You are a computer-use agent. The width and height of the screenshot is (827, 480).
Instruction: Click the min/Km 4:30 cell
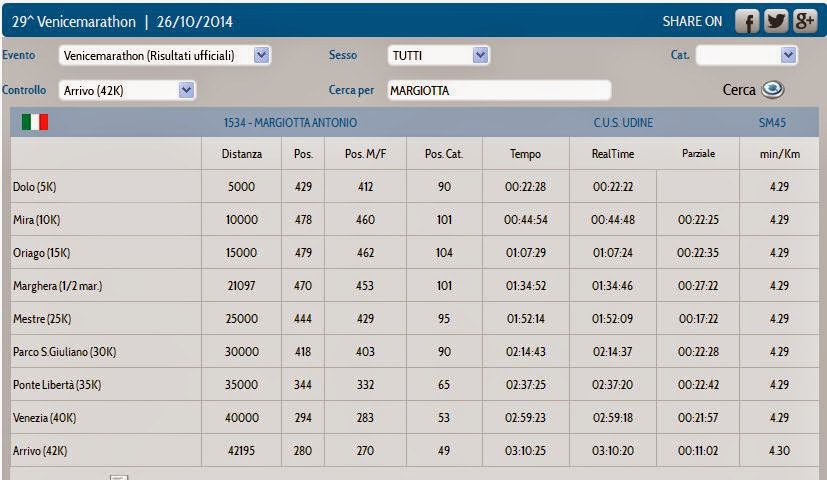pyautogui.click(x=780, y=451)
